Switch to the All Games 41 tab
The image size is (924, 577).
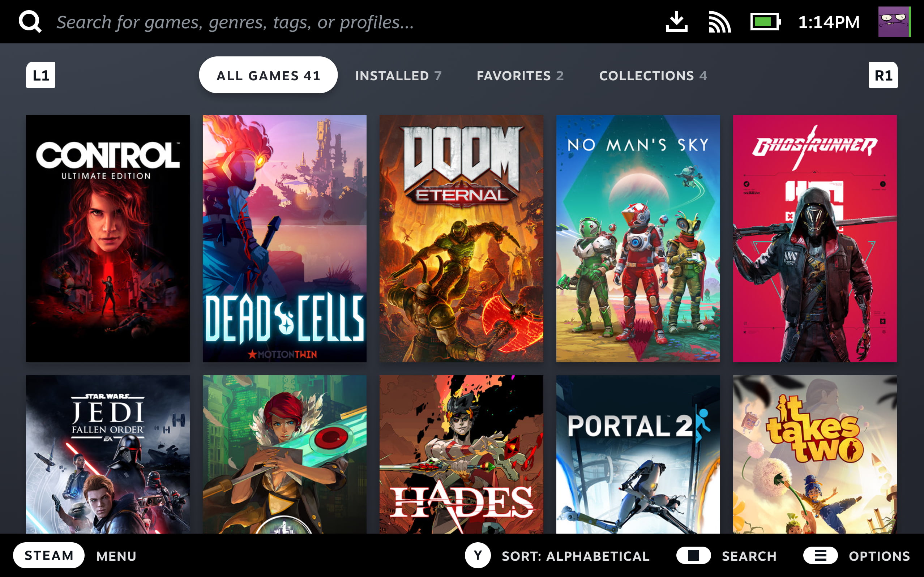click(x=268, y=75)
